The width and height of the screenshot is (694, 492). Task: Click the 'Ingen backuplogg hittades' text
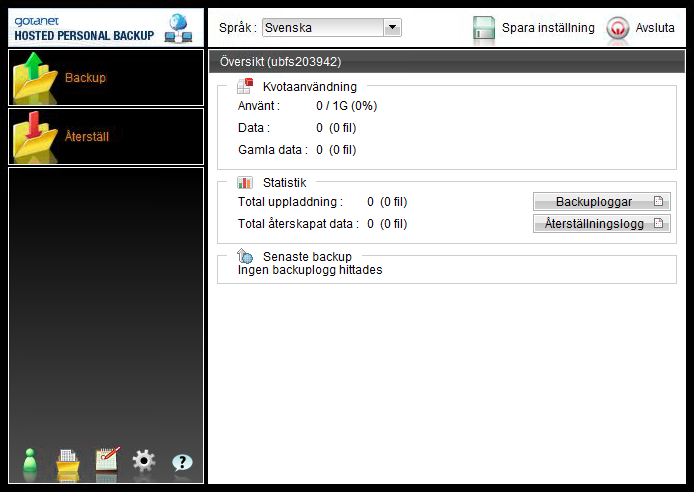click(x=310, y=270)
